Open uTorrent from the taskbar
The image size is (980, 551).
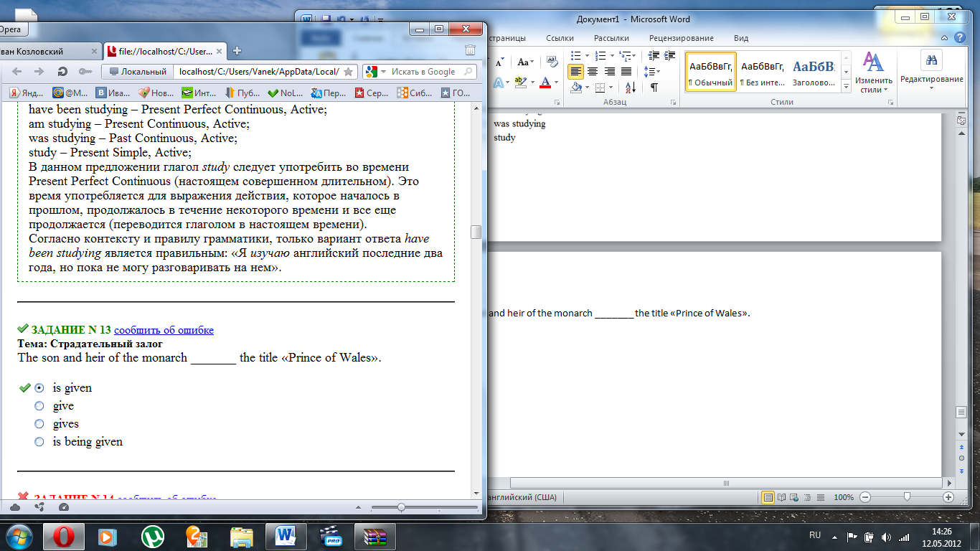pos(152,536)
